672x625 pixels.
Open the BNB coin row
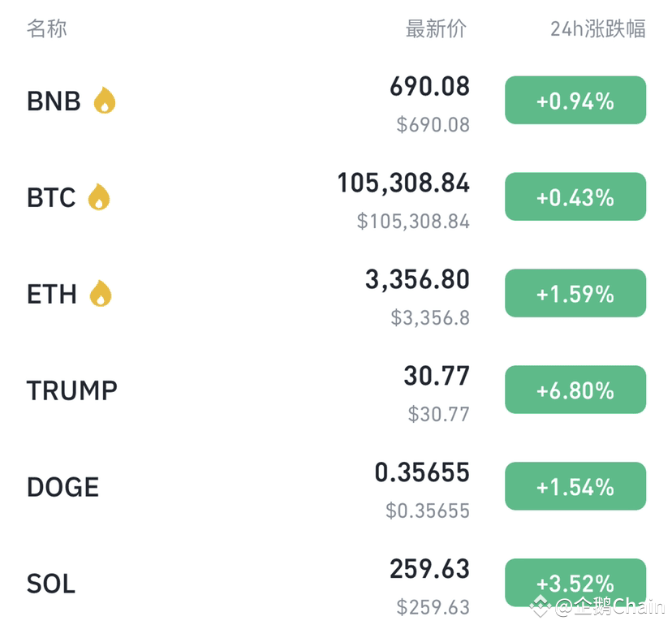336,101
